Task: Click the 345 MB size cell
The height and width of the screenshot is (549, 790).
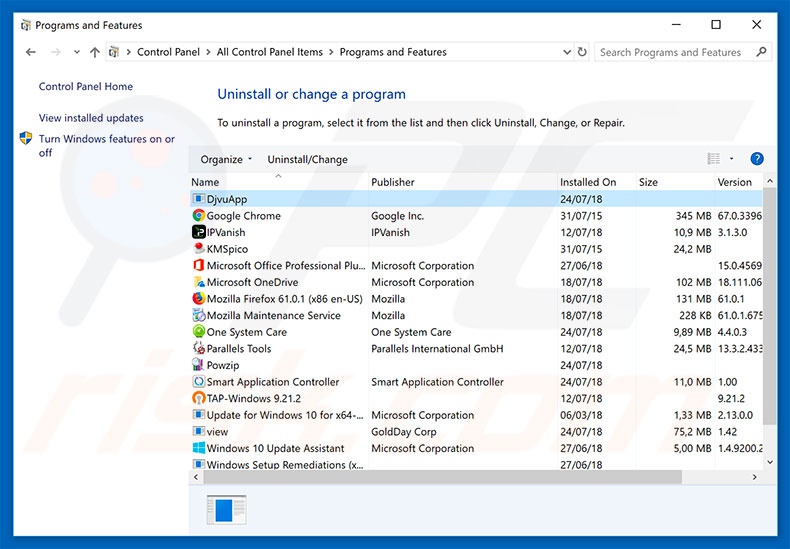Action: click(x=693, y=216)
